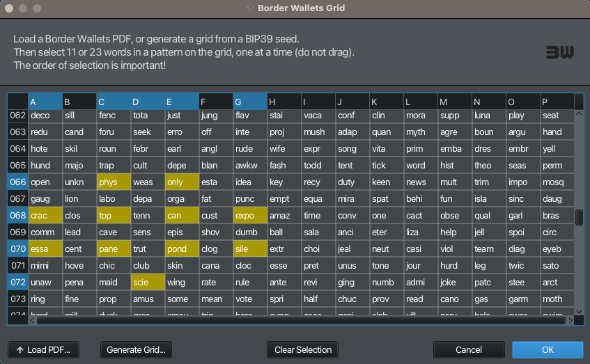Confirm selection with the OK button
Image resolution: width=590 pixels, height=364 pixels.
(x=548, y=349)
